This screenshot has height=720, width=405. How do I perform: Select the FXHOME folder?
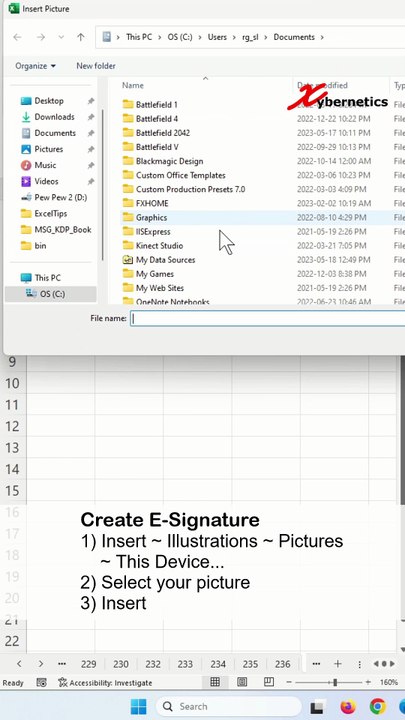152,203
